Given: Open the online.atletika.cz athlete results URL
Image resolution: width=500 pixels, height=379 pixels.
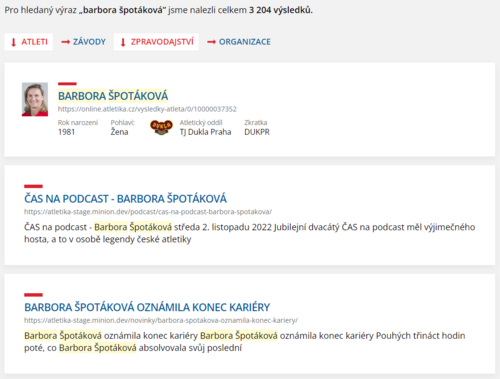Looking at the screenshot, I should pos(147,109).
